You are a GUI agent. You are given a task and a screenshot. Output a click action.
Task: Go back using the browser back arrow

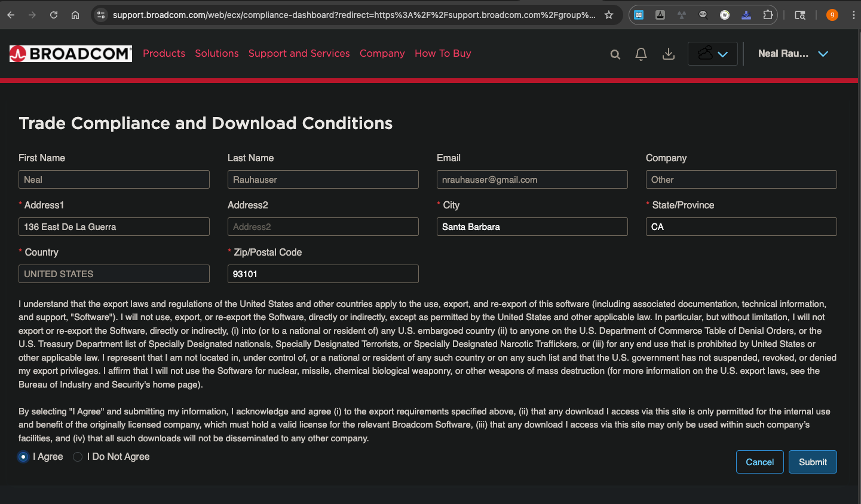click(11, 15)
